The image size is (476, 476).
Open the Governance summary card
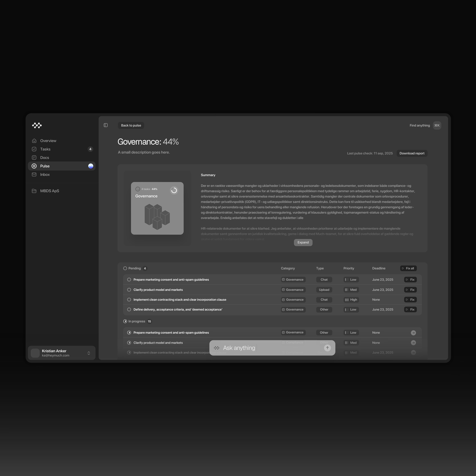(x=157, y=208)
